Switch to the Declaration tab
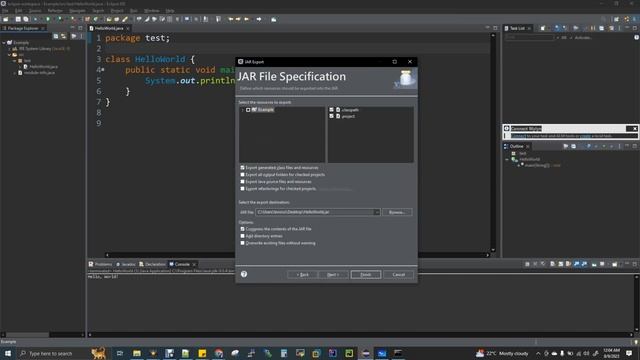This screenshot has width=640, height=360. coord(152,264)
